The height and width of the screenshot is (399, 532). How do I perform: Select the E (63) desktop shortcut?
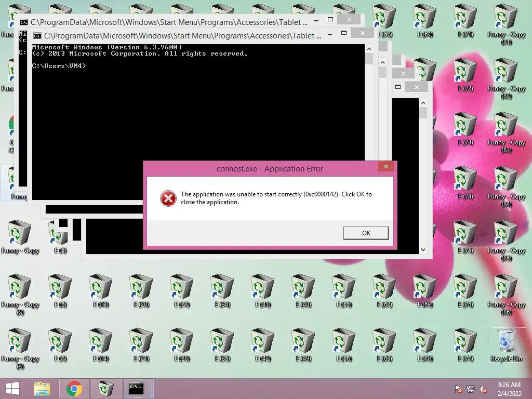(384, 345)
